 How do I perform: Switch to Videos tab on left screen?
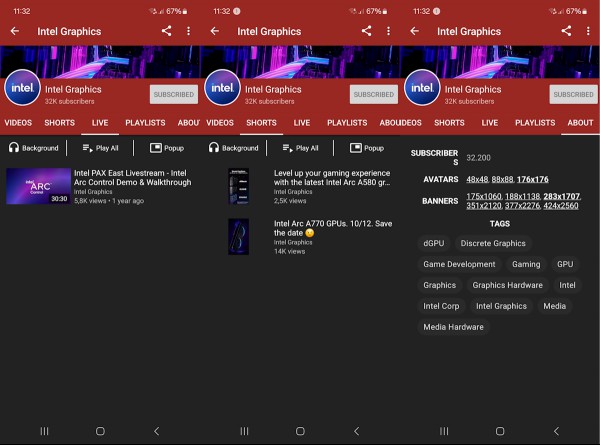click(18, 123)
